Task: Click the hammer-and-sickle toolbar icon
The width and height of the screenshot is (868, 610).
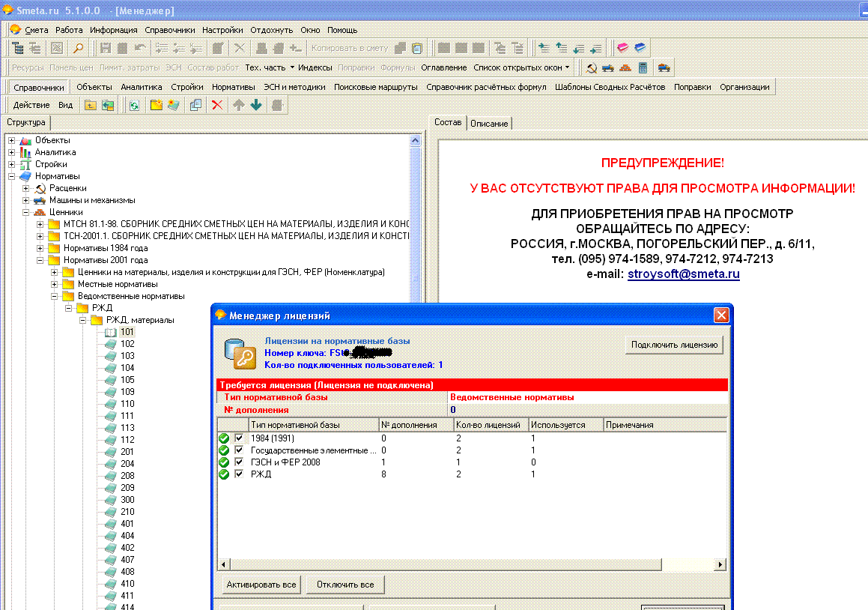Action: pyautogui.click(x=591, y=68)
